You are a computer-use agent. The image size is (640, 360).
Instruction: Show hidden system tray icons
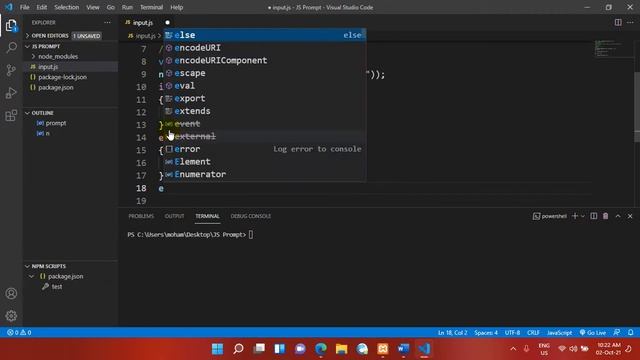[x=513, y=349]
